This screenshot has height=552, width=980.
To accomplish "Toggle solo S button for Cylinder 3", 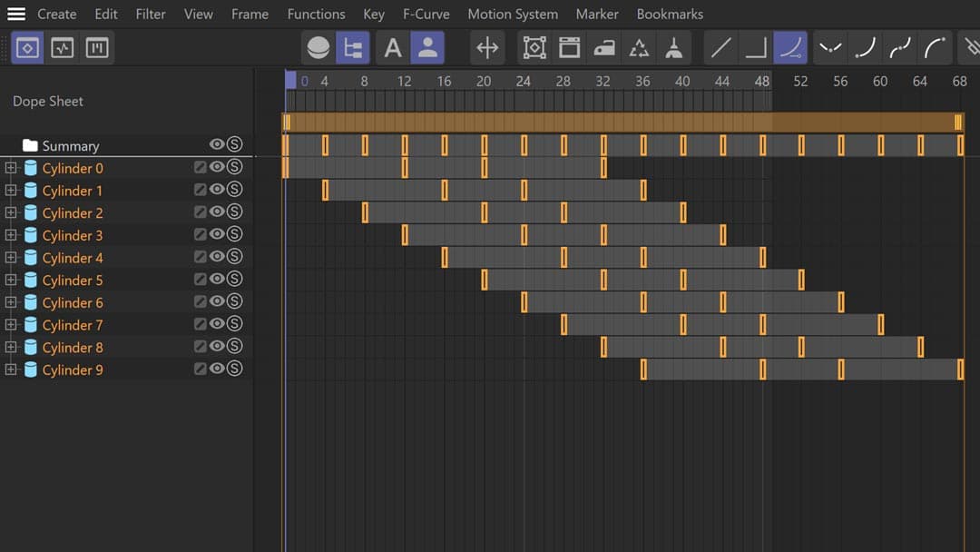I will pos(234,234).
